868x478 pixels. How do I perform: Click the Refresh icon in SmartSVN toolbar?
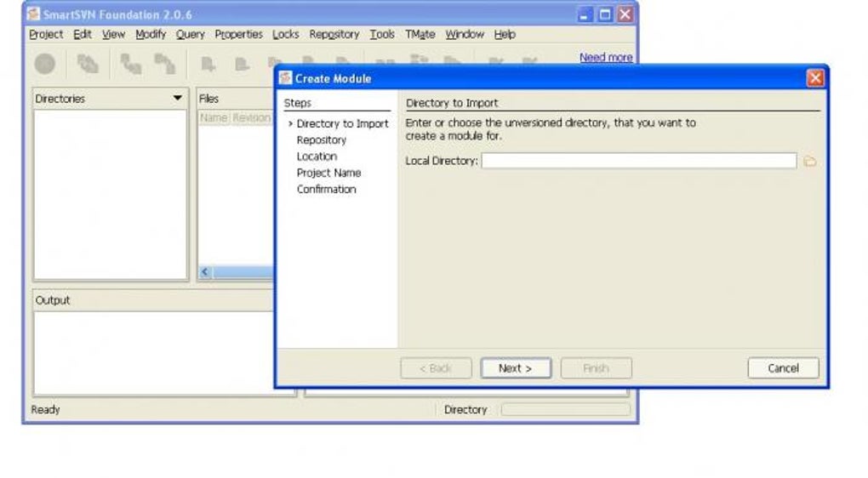[x=87, y=64]
